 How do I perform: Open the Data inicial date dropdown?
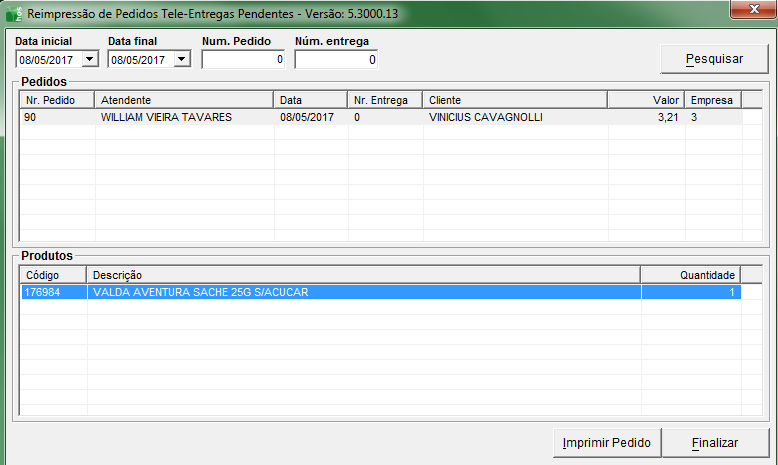[x=90, y=60]
